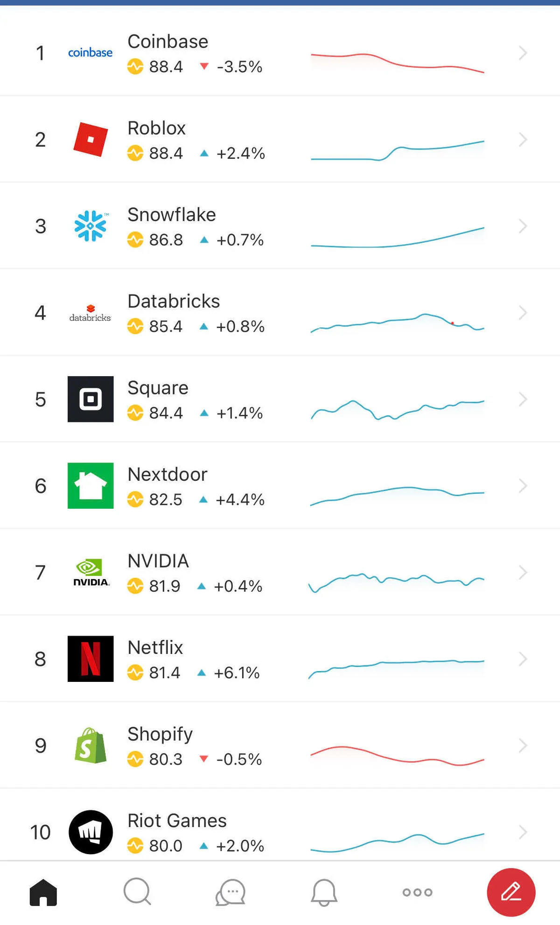Open the notifications bell tab
Screen dimensions: 560x925
[x=324, y=892]
